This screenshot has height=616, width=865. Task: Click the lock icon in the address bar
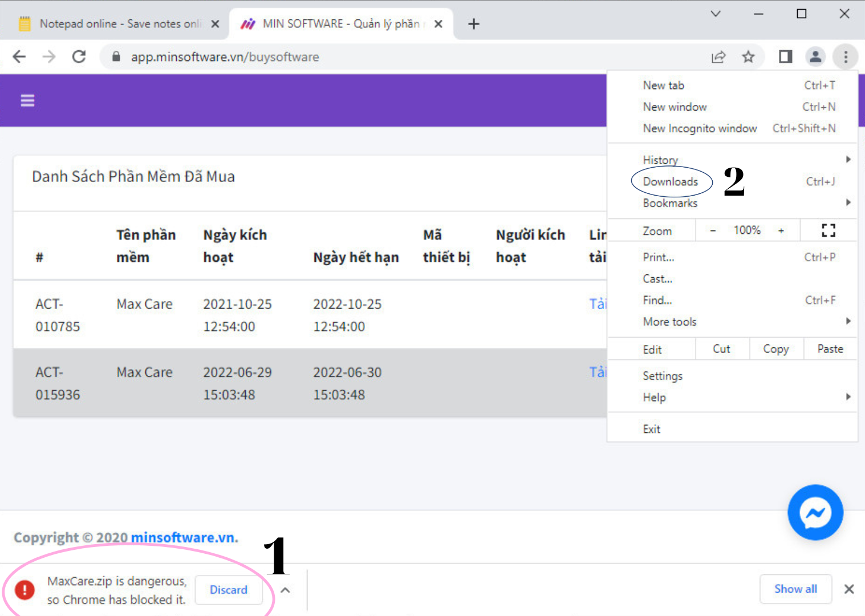[x=116, y=56]
